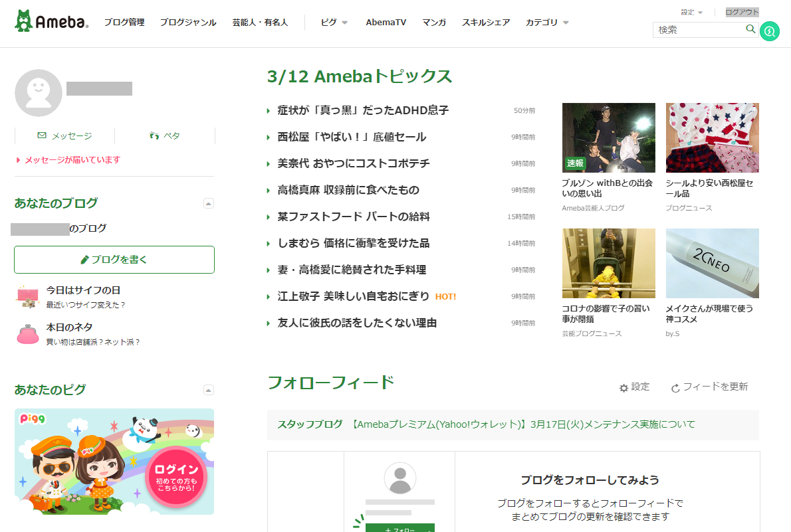Open ブルゾン withBとの出会いの思い出 article
791x532 pixels.
608,188
